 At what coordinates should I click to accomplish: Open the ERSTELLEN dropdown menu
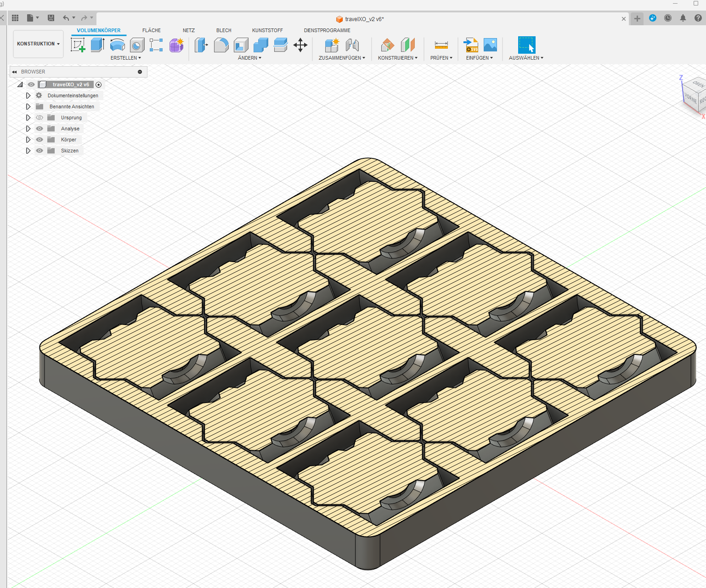click(125, 58)
